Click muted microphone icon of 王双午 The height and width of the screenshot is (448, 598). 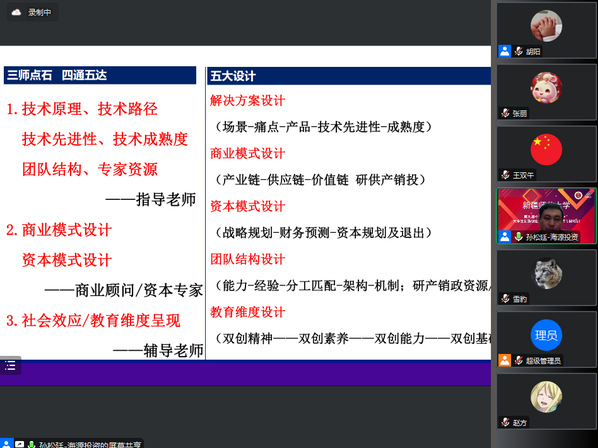tap(505, 175)
